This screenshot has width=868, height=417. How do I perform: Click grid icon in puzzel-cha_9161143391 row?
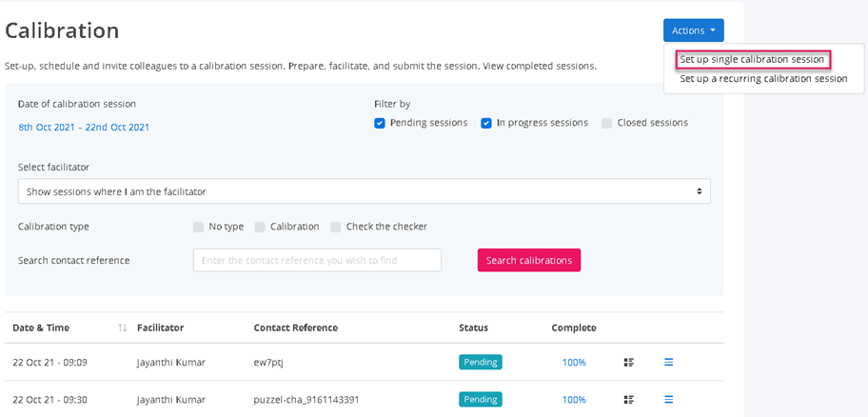click(x=628, y=400)
